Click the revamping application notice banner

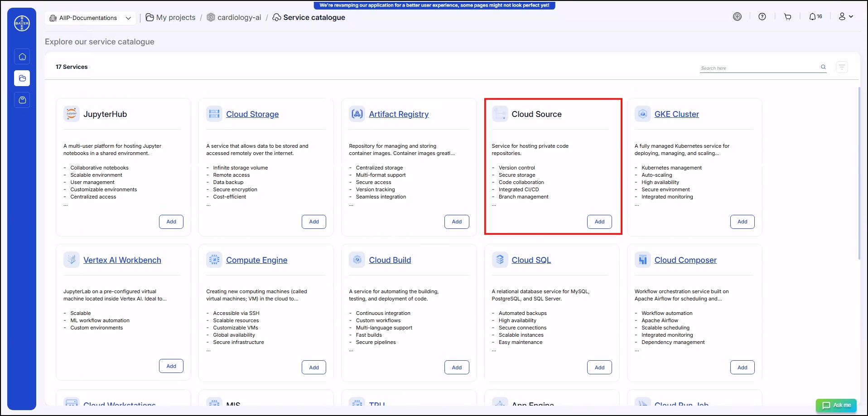tap(434, 5)
